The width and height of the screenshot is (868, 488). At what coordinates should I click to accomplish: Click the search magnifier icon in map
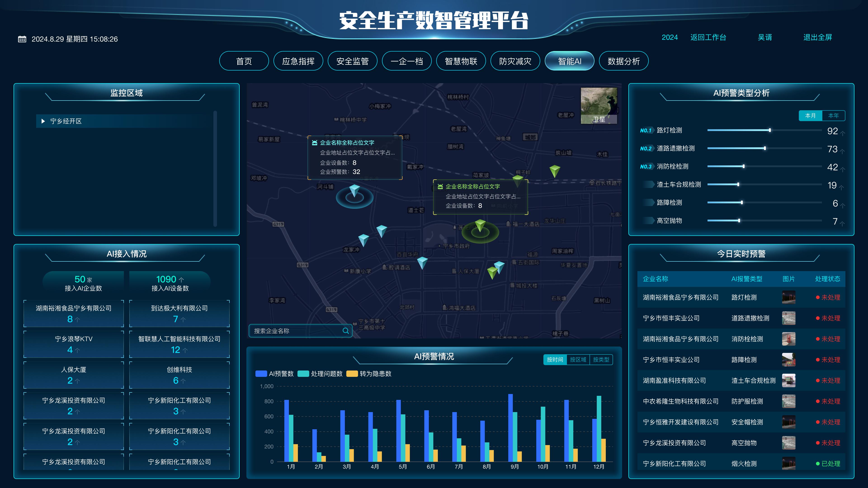click(x=345, y=331)
